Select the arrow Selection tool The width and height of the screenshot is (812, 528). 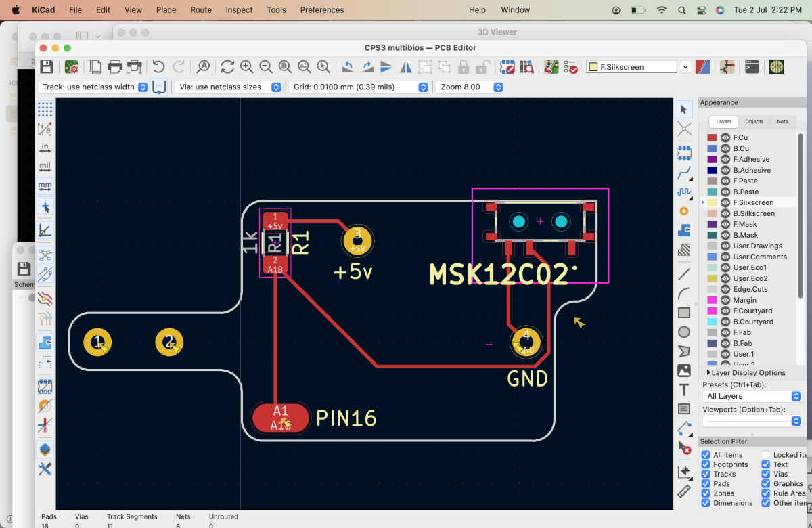[684, 109]
